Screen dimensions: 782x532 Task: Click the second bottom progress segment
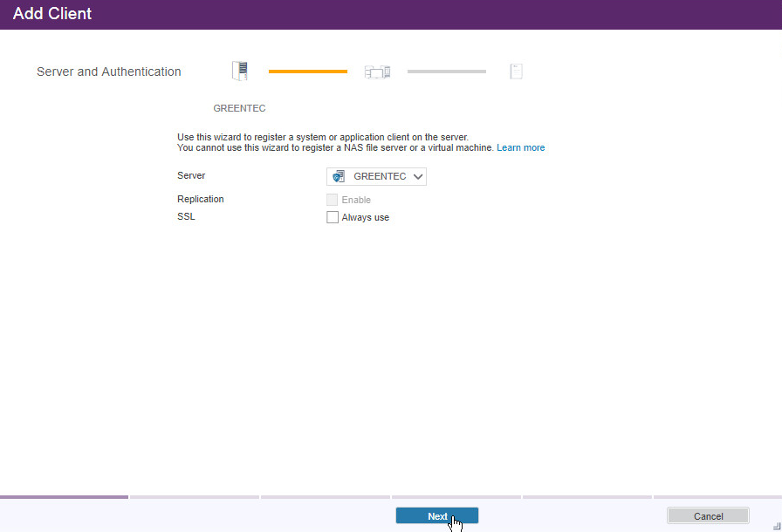click(195, 497)
